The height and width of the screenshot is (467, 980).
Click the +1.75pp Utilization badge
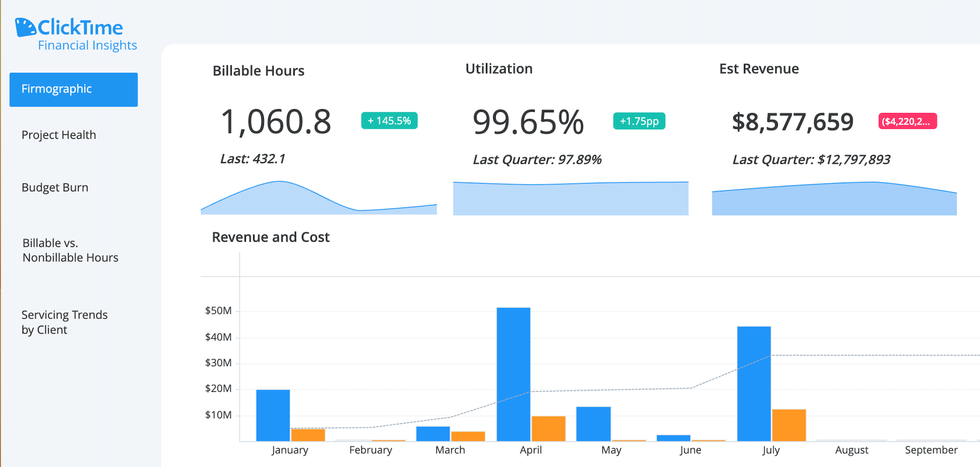point(639,121)
